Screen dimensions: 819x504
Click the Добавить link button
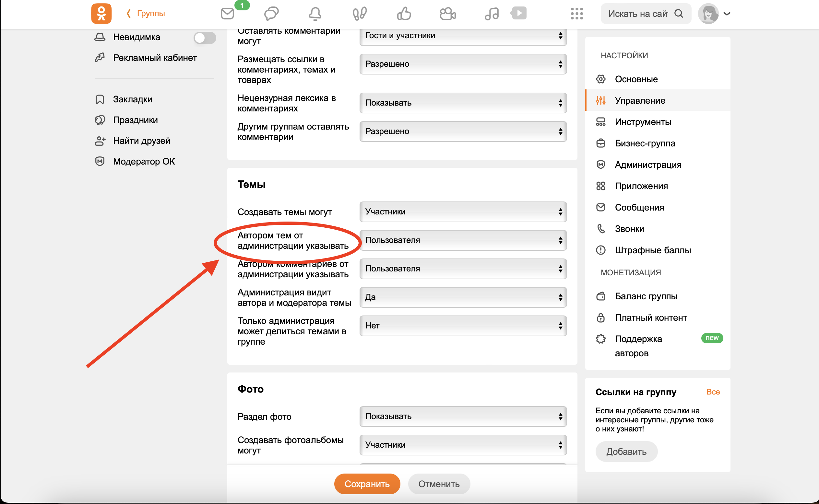point(626,452)
